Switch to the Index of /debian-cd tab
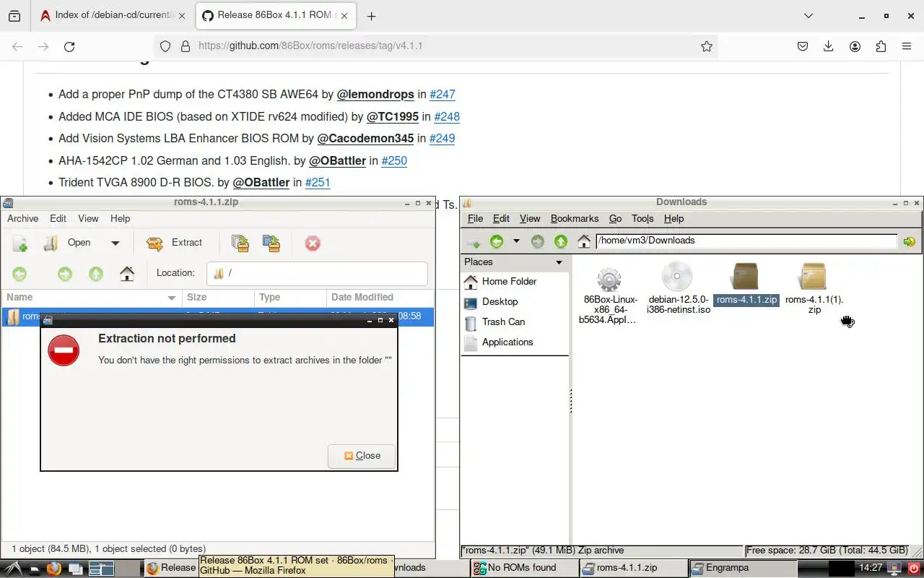 (x=113, y=15)
